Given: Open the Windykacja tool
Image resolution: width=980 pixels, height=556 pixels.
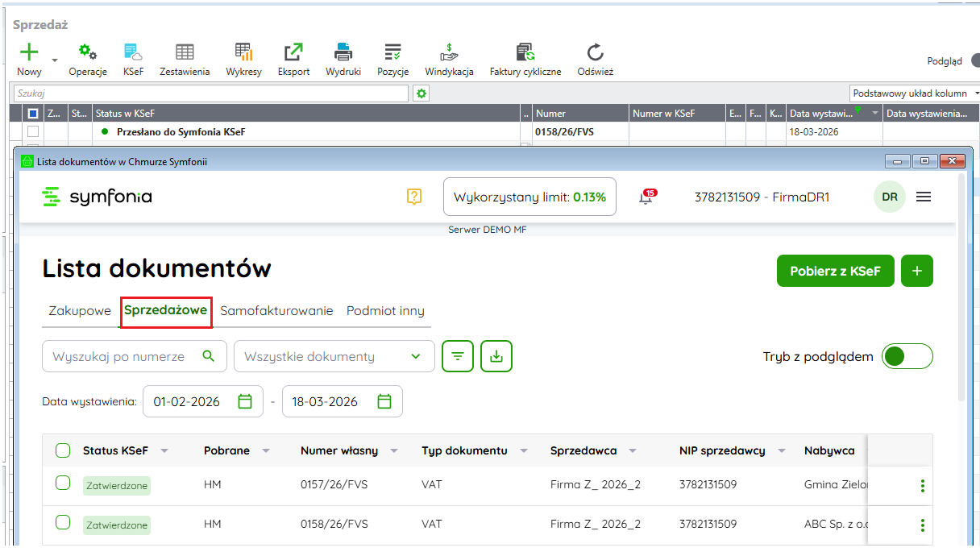Looking at the screenshot, I should click(449, 53).
